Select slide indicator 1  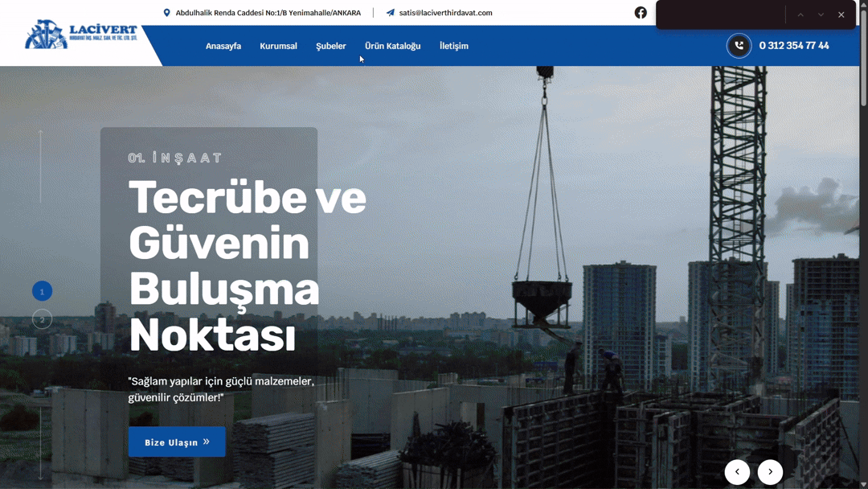coord(42,291)
